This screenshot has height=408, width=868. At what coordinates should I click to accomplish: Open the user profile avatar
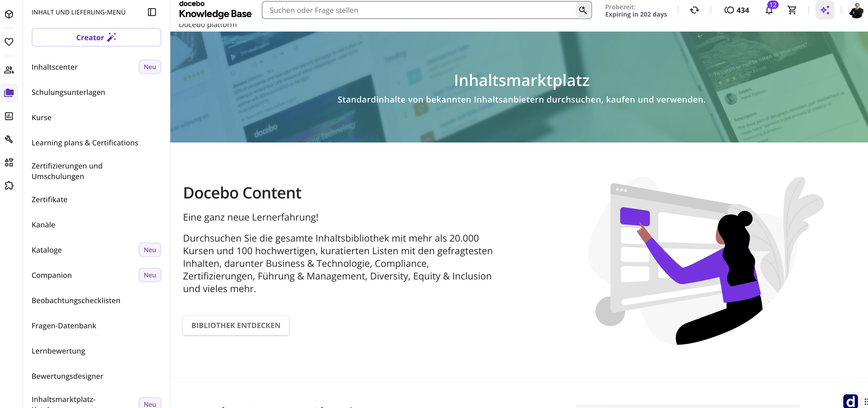coord(856,10)
